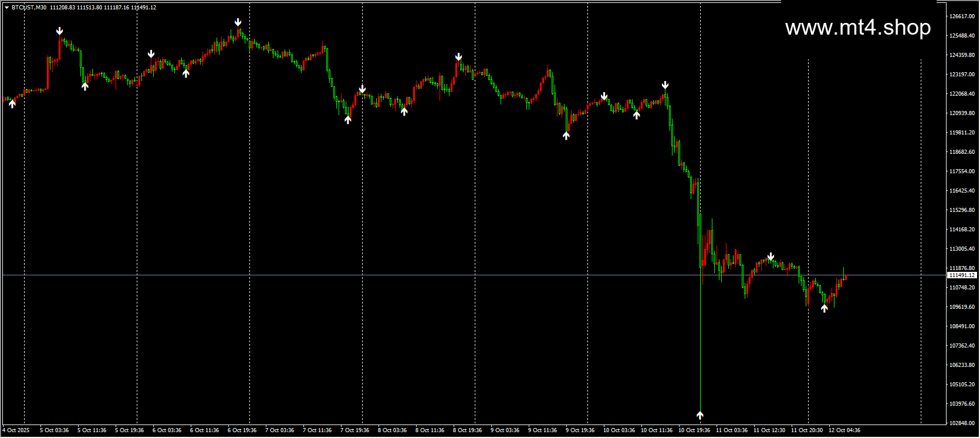Click time axis label 10 Oct 03:36
The height and width of the screenshot is (438, 980).
[x=619, y=430]
